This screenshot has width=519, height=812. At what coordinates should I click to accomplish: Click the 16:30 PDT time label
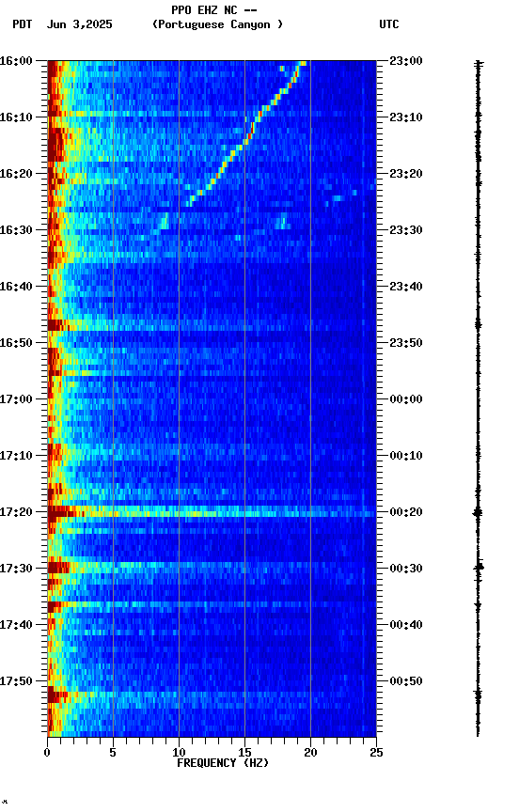point(16,230)
